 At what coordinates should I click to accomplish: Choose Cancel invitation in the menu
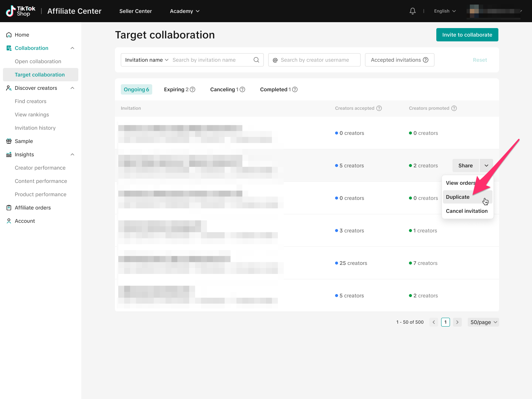coord(467,211)
